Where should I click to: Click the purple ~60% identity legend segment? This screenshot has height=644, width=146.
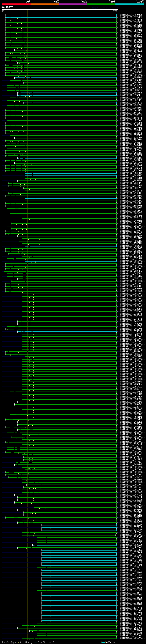(x=73, y=4)
